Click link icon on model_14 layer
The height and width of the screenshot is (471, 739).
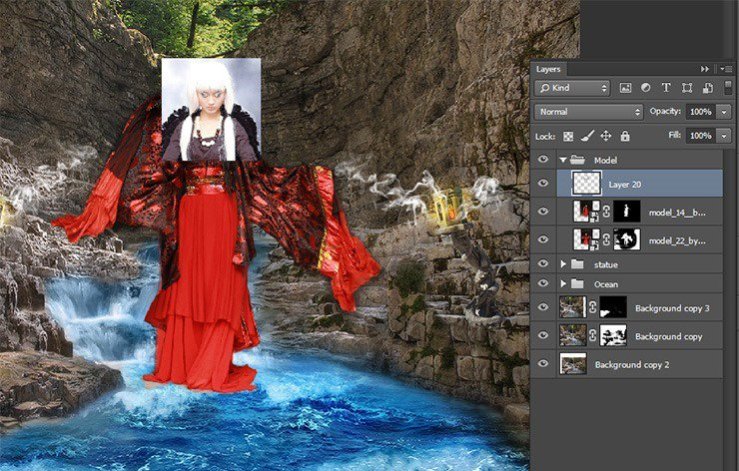coord(606,212)
